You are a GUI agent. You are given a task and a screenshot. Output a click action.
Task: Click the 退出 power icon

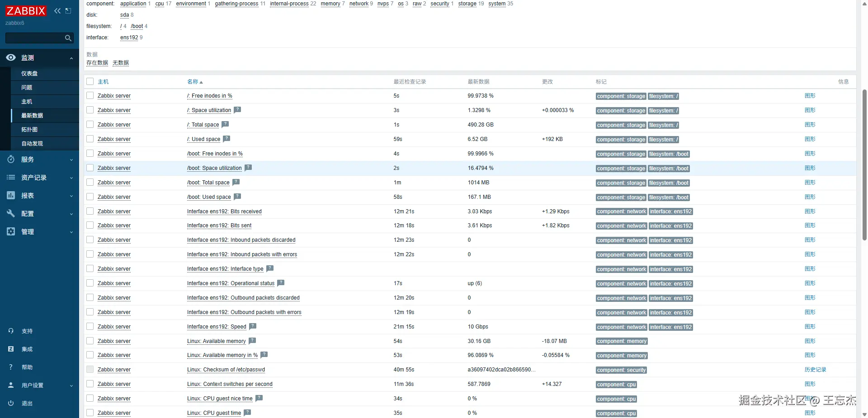11,403
